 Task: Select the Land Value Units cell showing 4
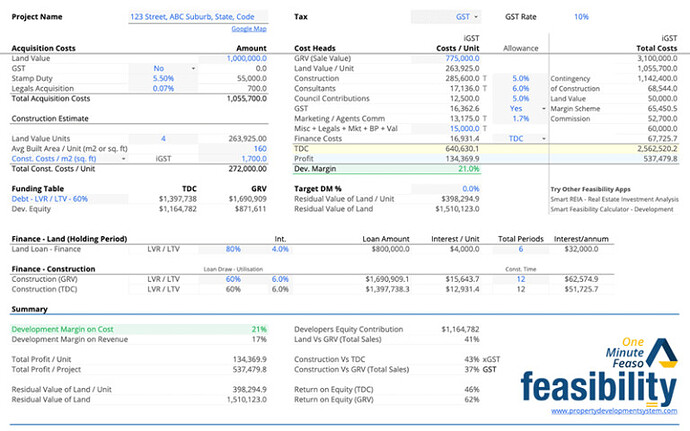pos(163,139)
